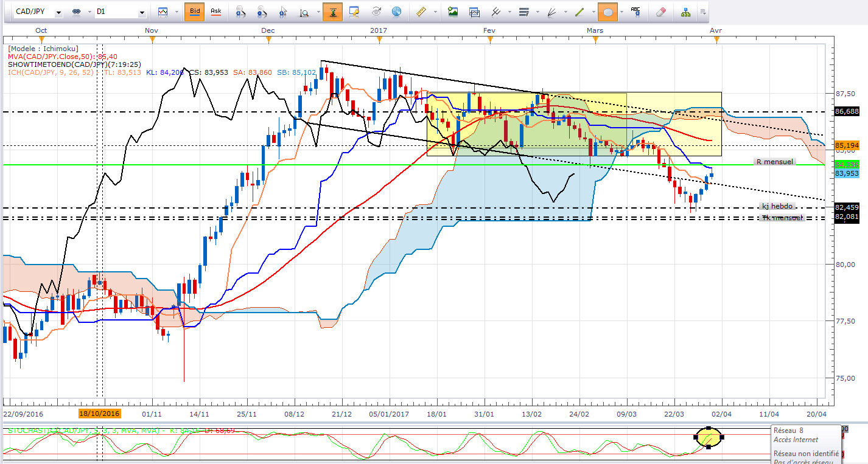Click the eye visibility icon
This screenshot has width=868, height=464.
[376, 12]
